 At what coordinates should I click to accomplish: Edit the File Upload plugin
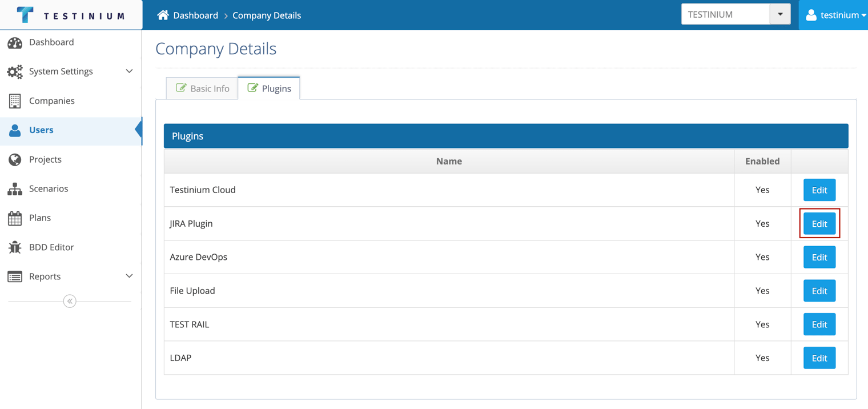[x=819, y=291]
